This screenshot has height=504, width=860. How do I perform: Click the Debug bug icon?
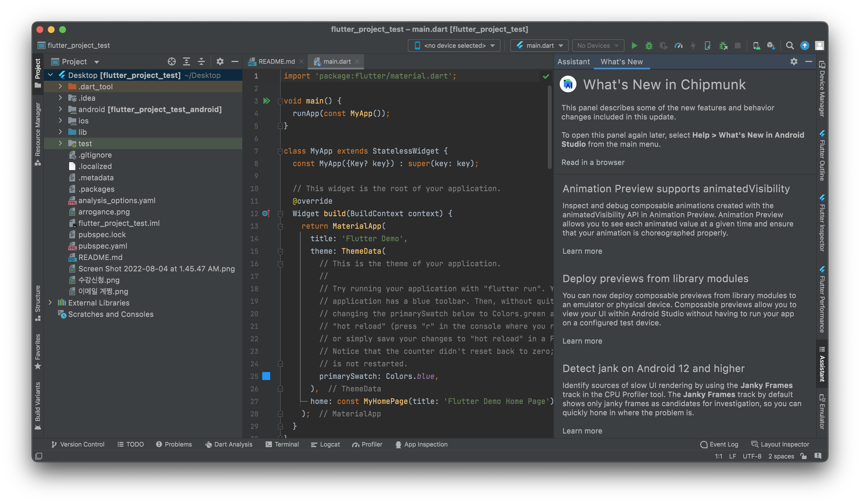point(649,46)
